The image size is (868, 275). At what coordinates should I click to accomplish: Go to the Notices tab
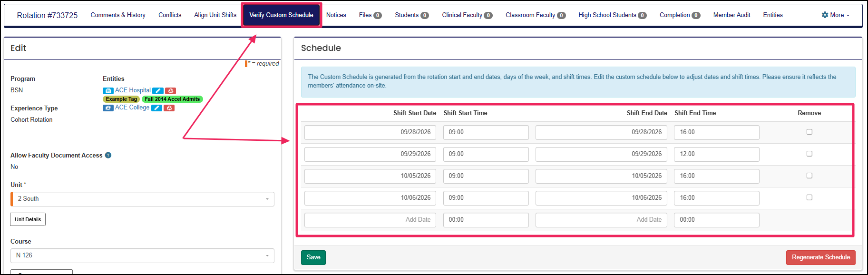[336, 15]
